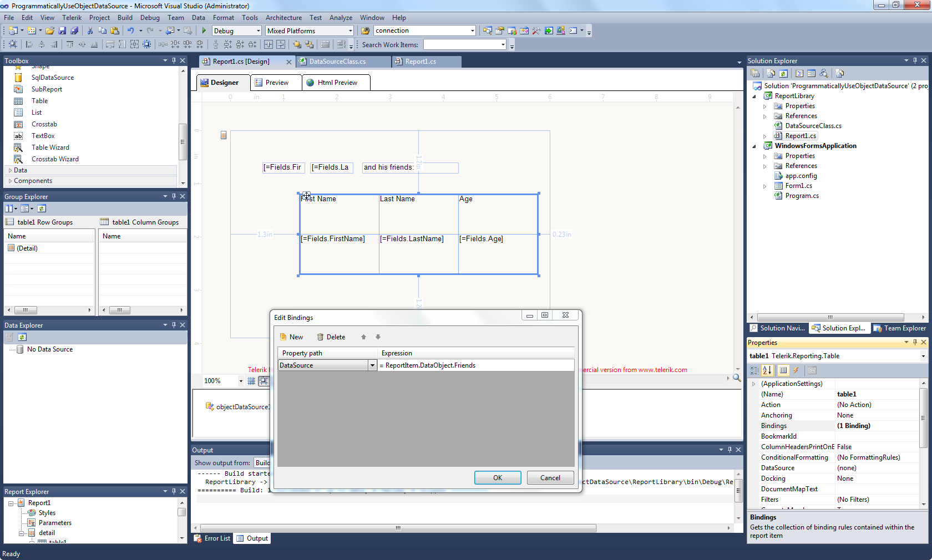Viewport: 932px width, 560px height.
Task: Refresh the Group Explorer panel
Action: click(x=42, y=208)
